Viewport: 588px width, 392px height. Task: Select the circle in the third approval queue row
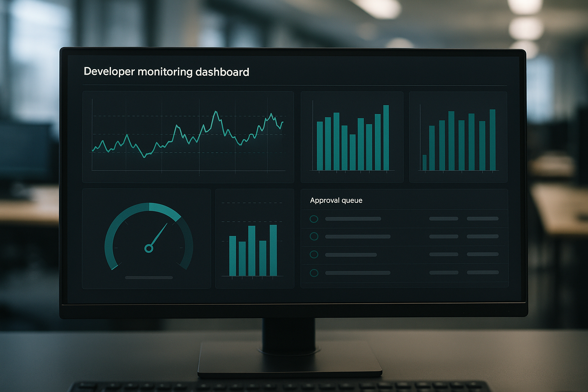314,255
